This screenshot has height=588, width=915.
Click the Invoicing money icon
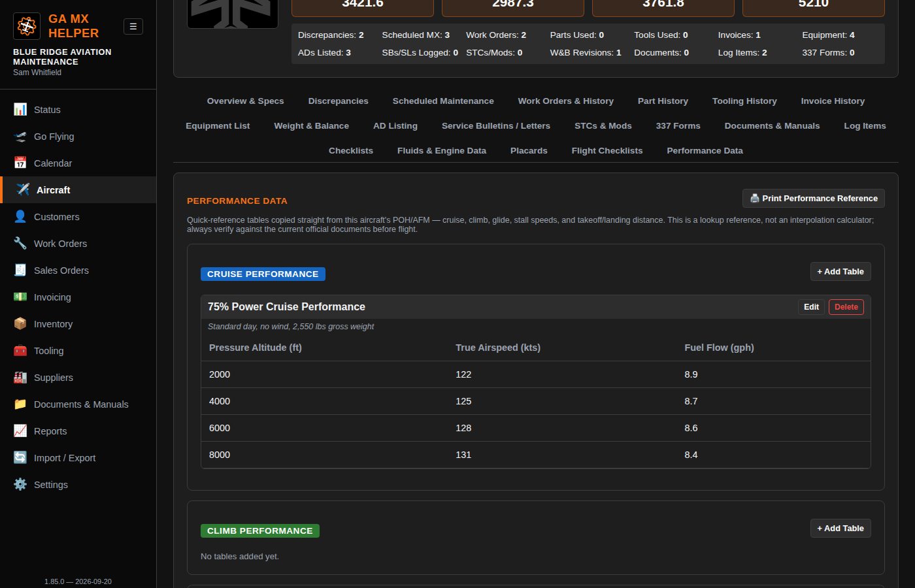click(x=20, y=297)
